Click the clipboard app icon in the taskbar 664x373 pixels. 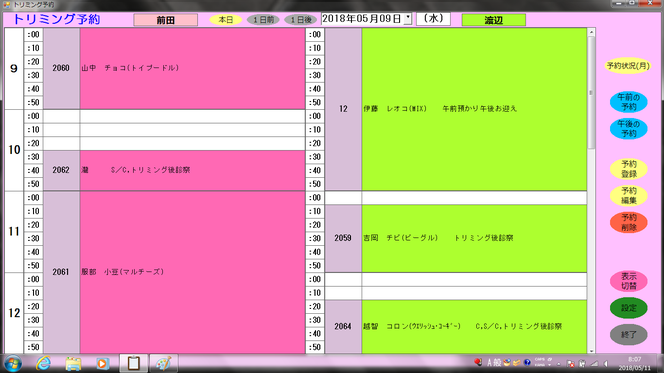point(133,363)
